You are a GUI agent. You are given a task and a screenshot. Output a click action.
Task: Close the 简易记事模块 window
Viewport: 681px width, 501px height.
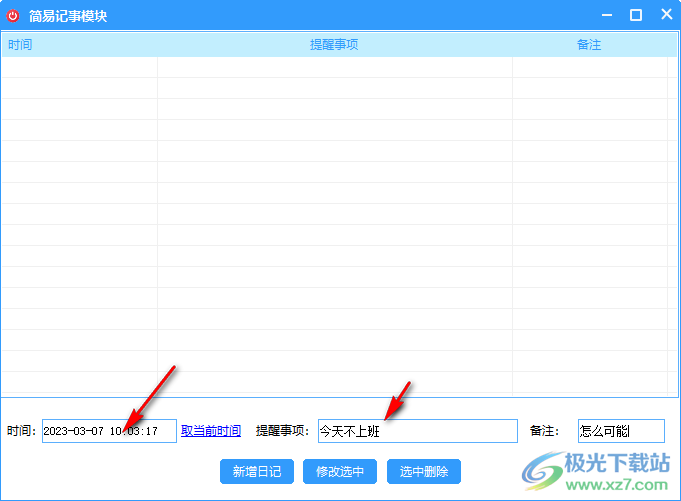[x=666, y=16]
